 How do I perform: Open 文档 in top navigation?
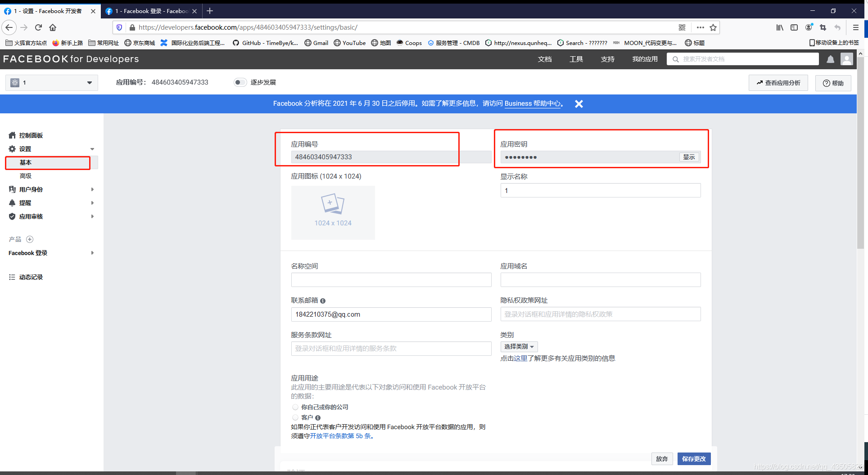[x=545, y=59]
